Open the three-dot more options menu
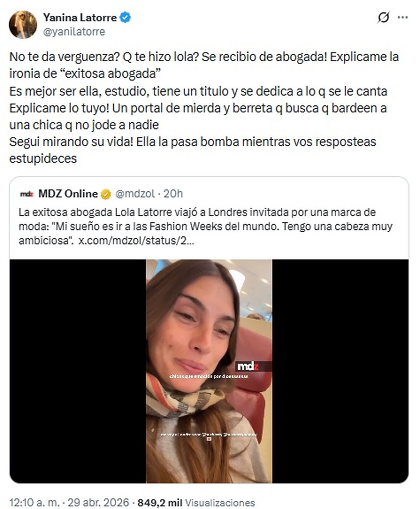Screen dimensions: 420x509 (x=404, y=17)
